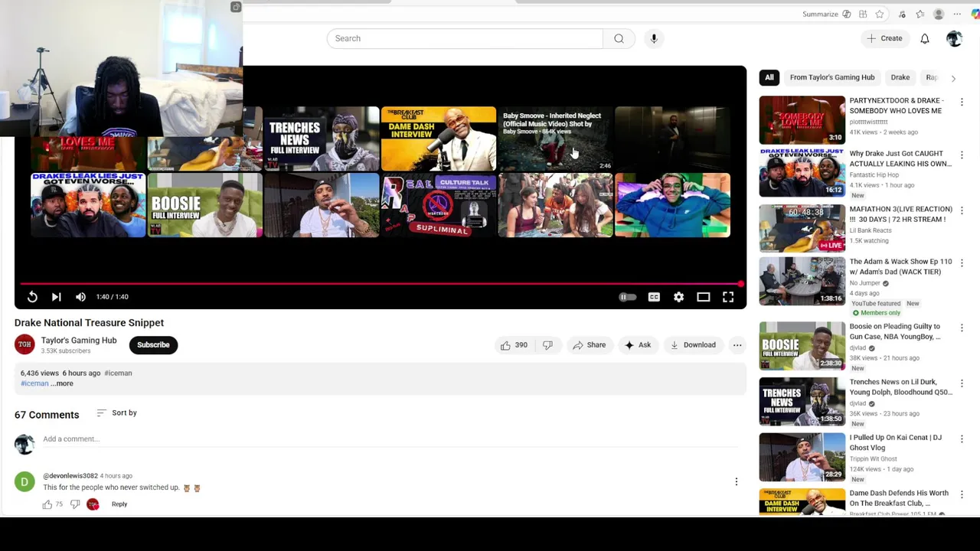Image resolution: width=980 pixels, height=551 pixels.
Task: Toggle closed captions (CC)
Action: (x=654, y=297)
